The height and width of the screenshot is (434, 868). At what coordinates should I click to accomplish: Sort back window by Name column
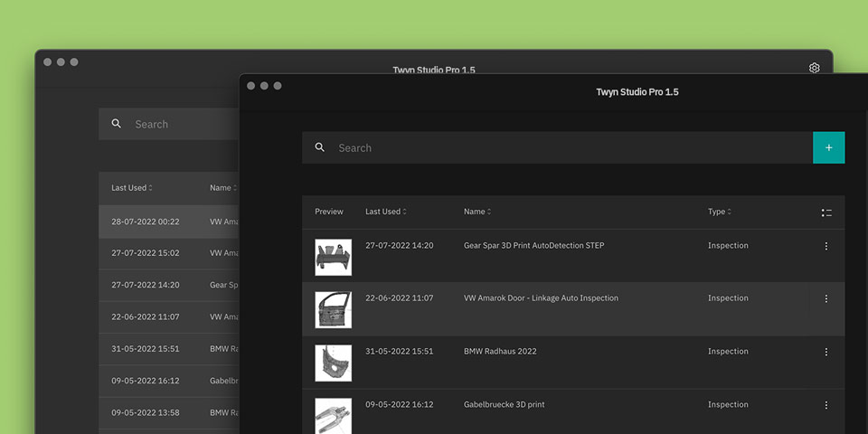point(223,188)
